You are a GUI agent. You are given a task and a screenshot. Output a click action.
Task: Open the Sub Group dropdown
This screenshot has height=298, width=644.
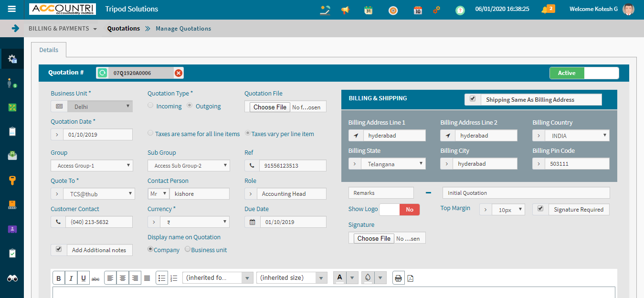189,166
